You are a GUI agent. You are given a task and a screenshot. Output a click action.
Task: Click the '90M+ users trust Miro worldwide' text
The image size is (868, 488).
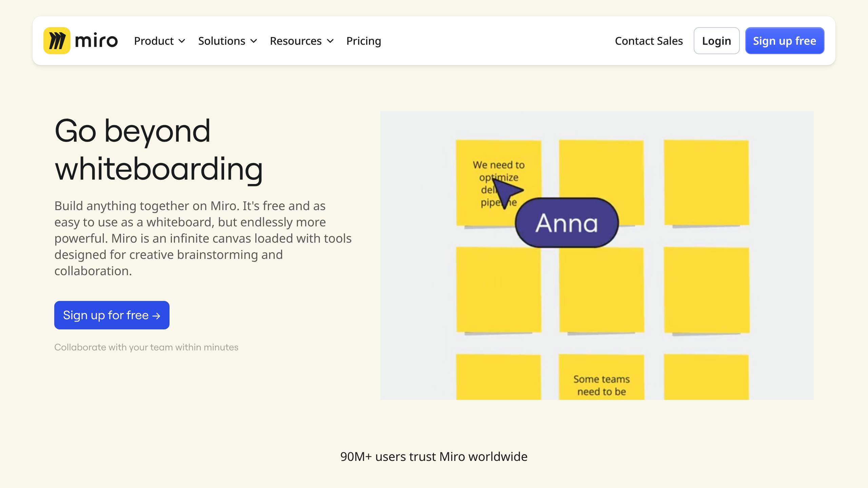coord(434,456)
